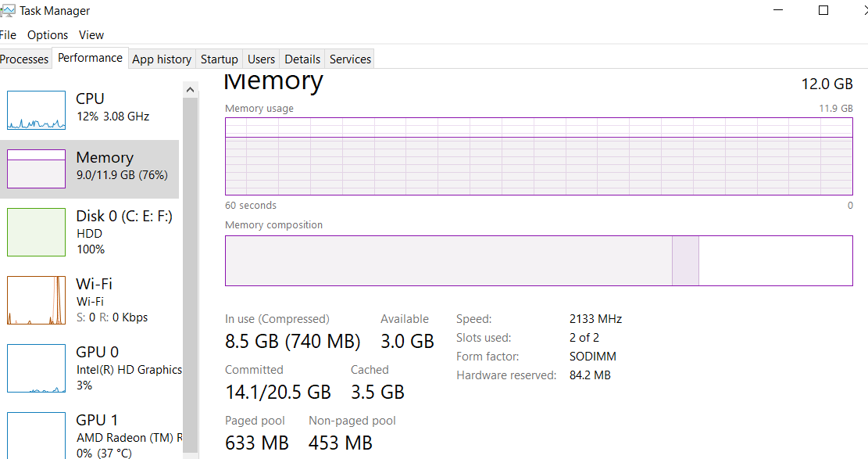Select the GPU 0 graph thumbnail
Viewport: 868px width, 459px height.
click(x=36, y=368)
